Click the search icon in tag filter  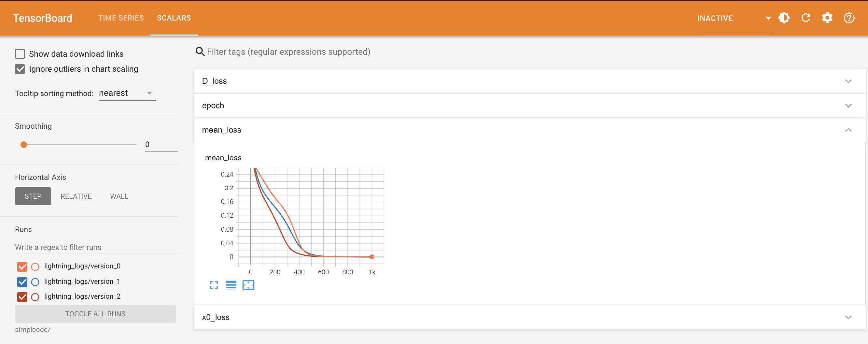[200, 51]
